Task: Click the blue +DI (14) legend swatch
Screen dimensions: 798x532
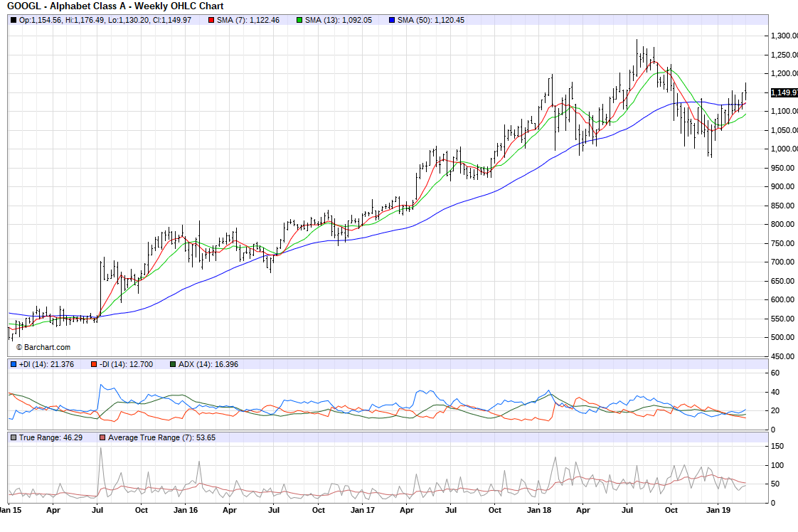Action: [x=14, y=365]
